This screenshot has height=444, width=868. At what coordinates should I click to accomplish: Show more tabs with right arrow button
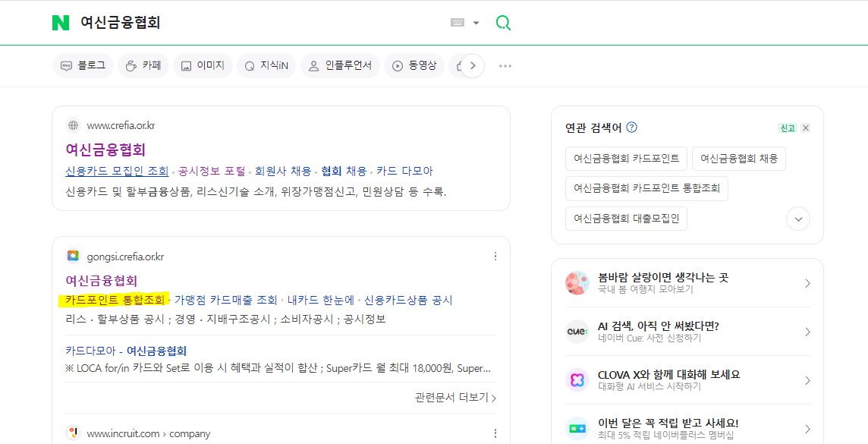[473, 66]
